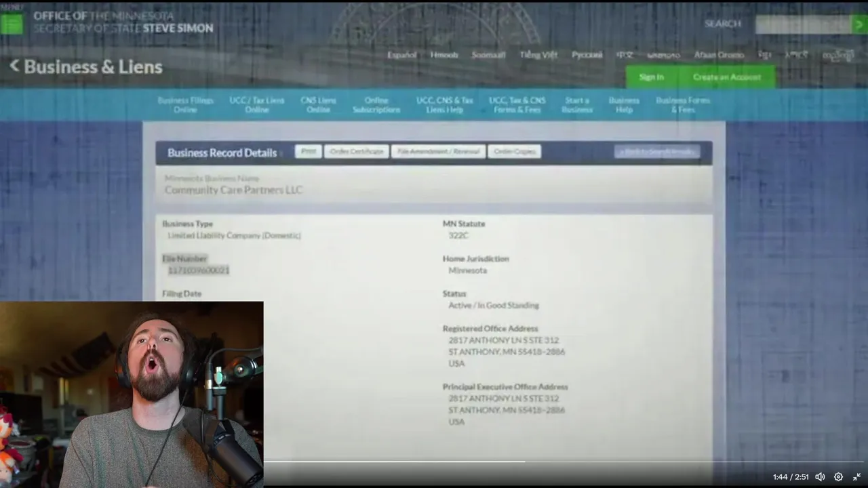Switch language to Hmoob

click(x=444, y=55)
